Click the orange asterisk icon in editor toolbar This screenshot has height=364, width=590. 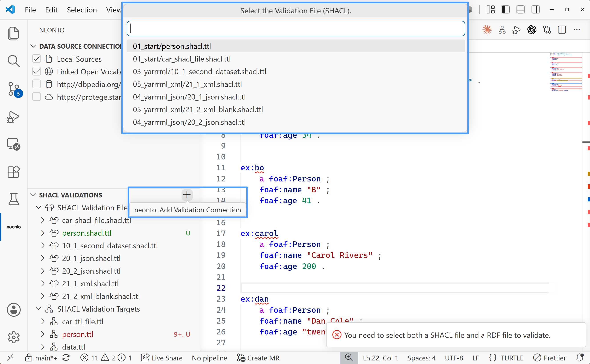pyautogui.click(x=487, y=30)
